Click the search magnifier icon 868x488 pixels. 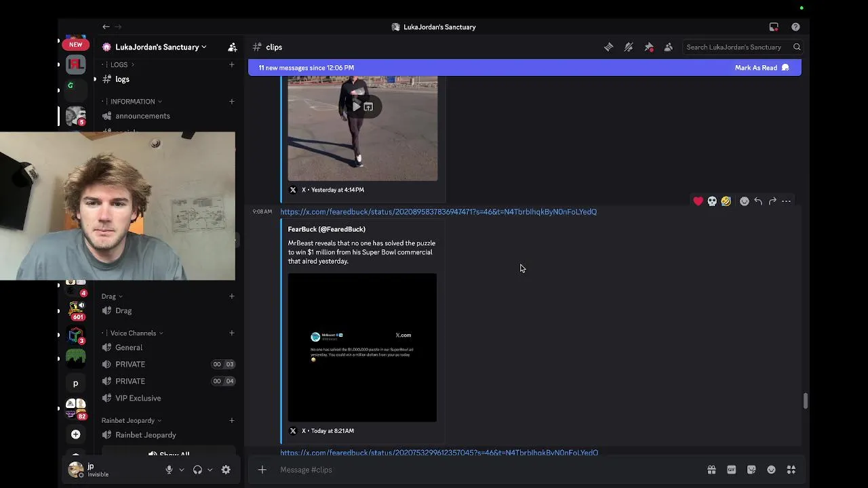pos(797,47)
